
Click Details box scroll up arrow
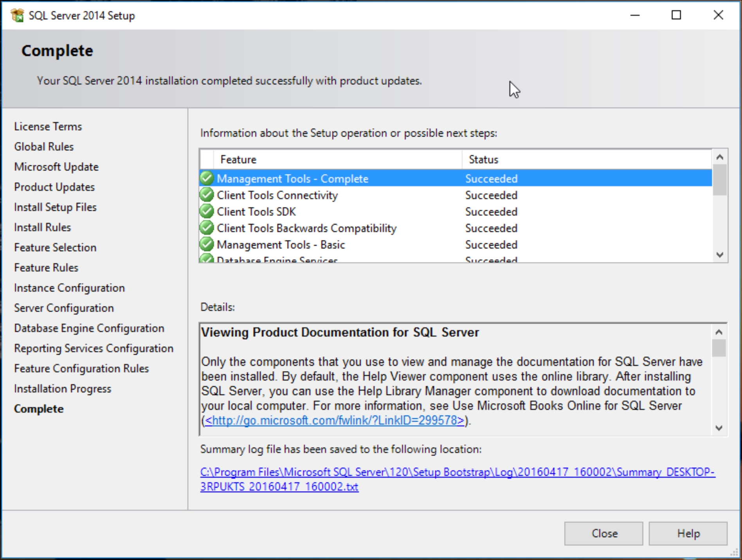coord(719,332)
